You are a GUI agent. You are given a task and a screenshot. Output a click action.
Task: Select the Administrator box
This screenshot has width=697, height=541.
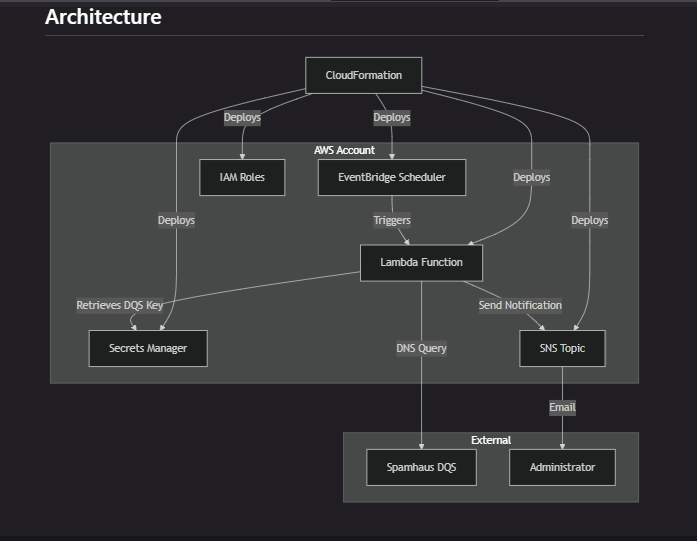[x=562, y=467]
